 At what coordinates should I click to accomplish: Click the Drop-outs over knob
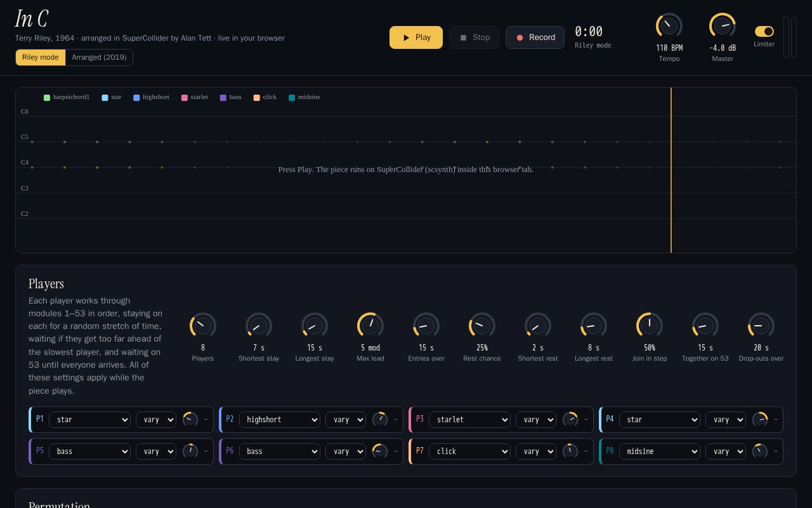(761, 326)
